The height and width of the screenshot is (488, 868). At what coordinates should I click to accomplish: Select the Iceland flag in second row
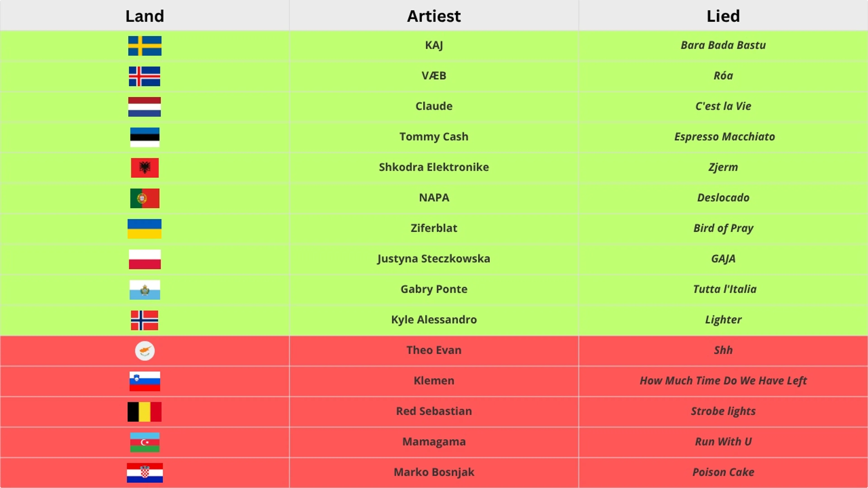click(145, 76)
